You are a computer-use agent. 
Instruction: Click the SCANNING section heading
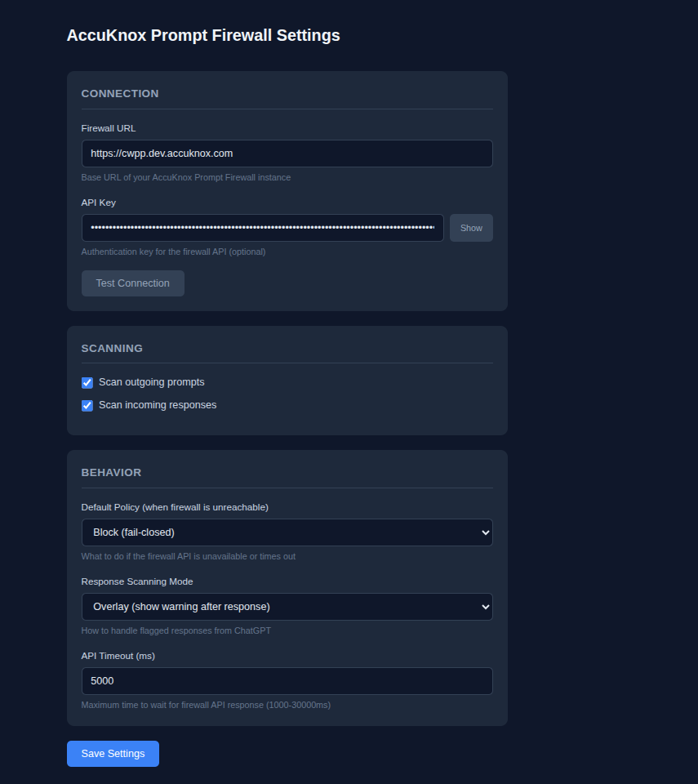[x=112, y=349]
